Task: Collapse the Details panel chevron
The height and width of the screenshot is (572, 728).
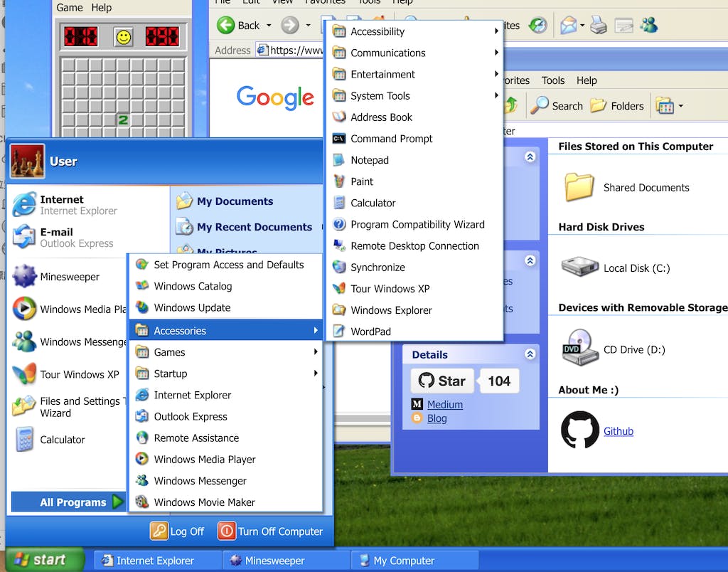Action: (x=530, y=354)
